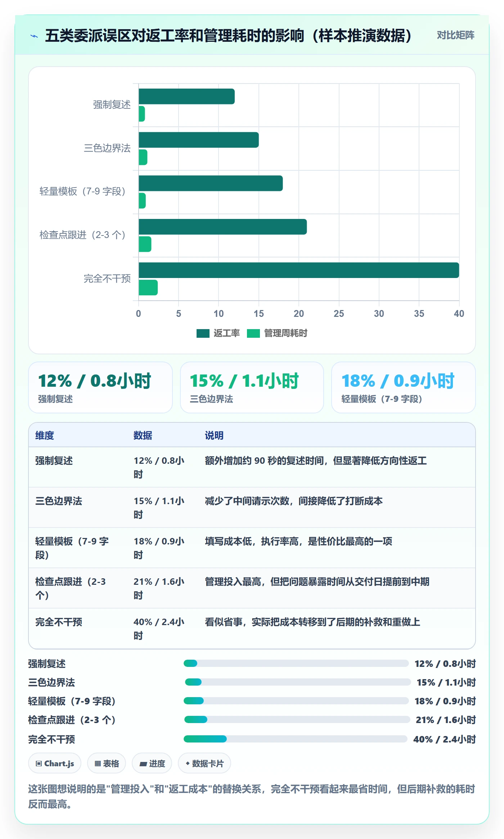Click the 三色边界法 dark green 返工率 bar
The width and height of the screenshot is (504, 839).
point(199,140)
